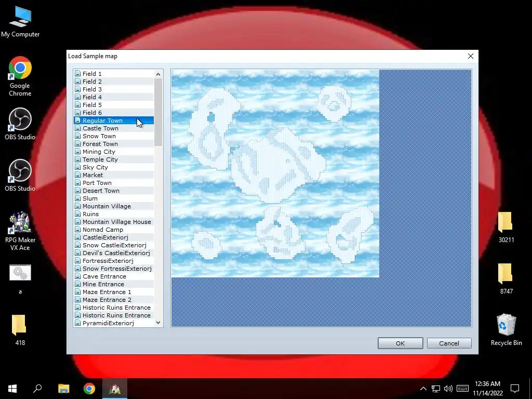This screenshot has height=399, width=532.
Task: Select 'Castle Town' sample map
Action: click(x=114, y=128)
